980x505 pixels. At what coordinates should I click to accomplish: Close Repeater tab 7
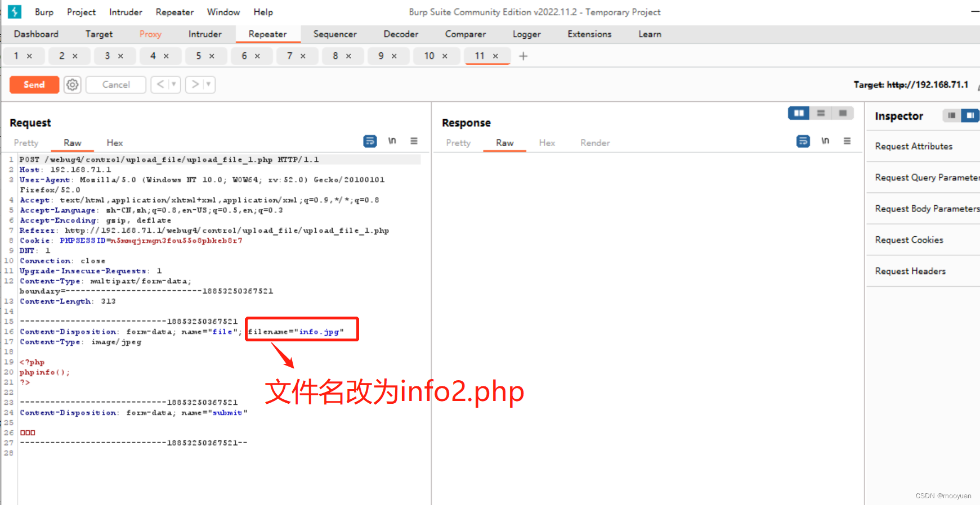303,56
